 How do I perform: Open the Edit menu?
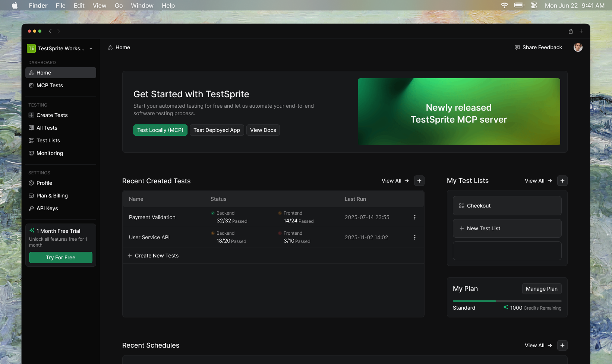(x=79, y=6)
